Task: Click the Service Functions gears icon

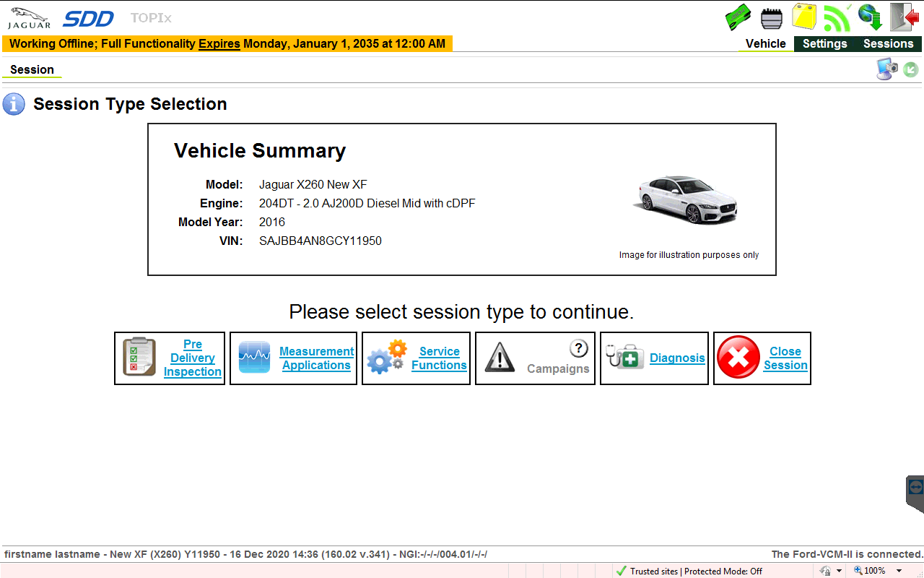Action: coord(387,357)
